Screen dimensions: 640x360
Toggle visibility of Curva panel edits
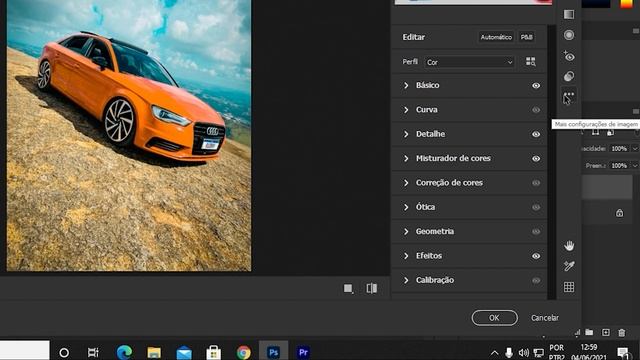tap(536, 110)
